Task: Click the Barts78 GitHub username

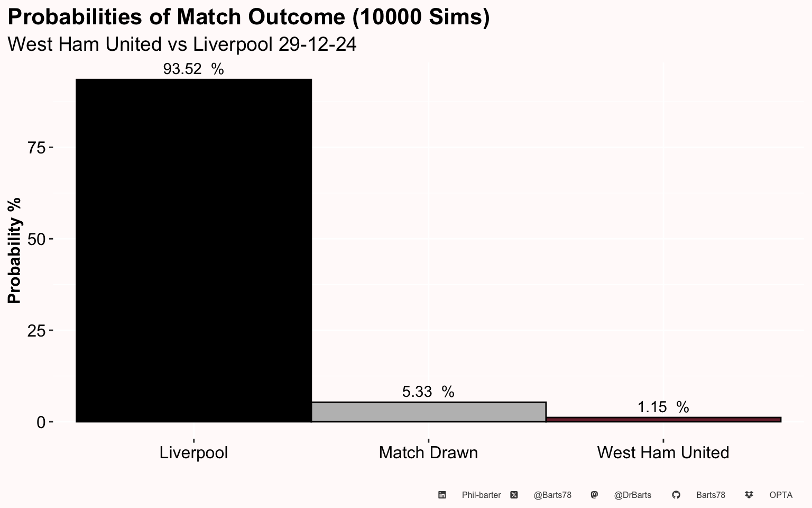Action: (710, 495)
